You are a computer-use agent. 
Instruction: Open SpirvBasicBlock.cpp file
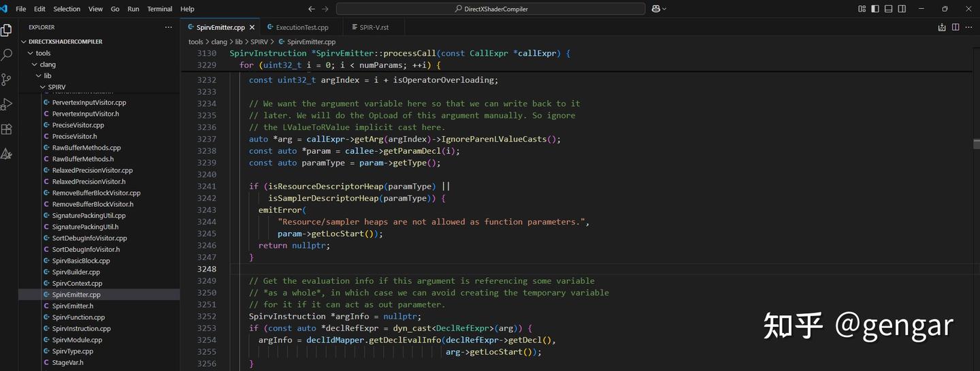click(81, 261)
